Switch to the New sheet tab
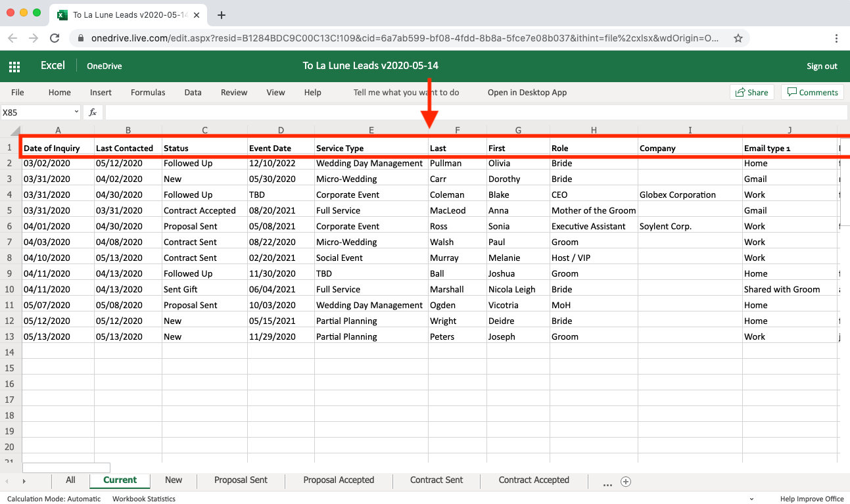The image size is (850, 504). pyautogui.click(x=174, y=480)
